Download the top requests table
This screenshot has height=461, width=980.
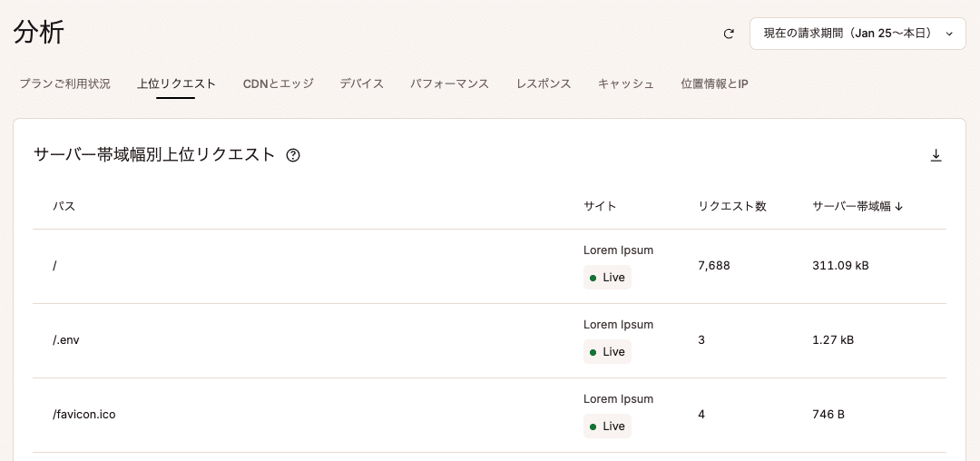pyautogui.click(x=936, y=155)
